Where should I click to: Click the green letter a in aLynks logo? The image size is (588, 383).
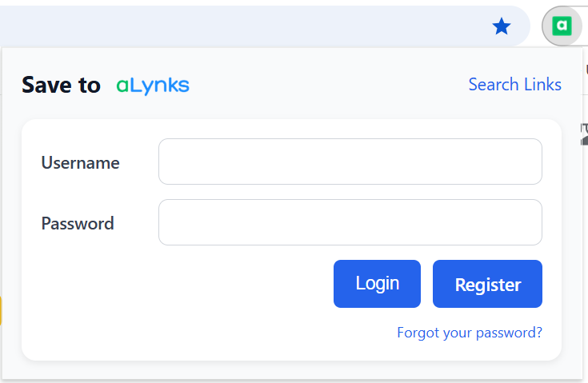tap(122, 86)
